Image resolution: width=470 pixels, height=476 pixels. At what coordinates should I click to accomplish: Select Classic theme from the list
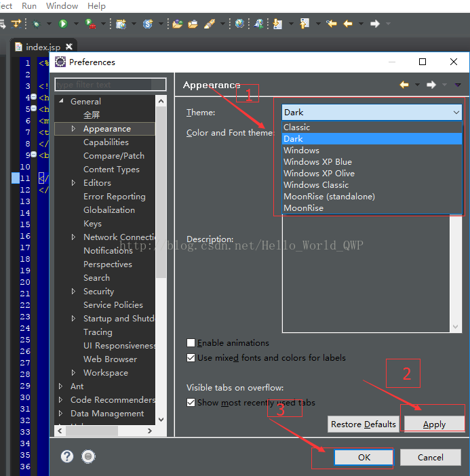tap(372, 127)
